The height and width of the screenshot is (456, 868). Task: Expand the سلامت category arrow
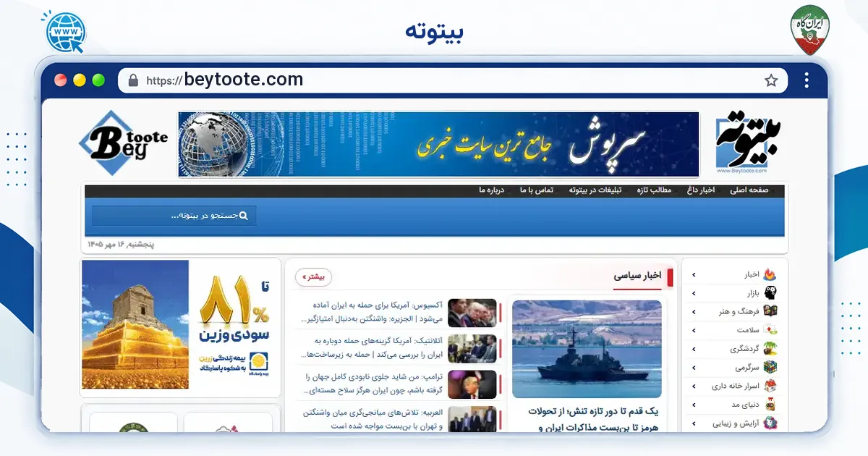pyautogui.click(x=694, y=331)
